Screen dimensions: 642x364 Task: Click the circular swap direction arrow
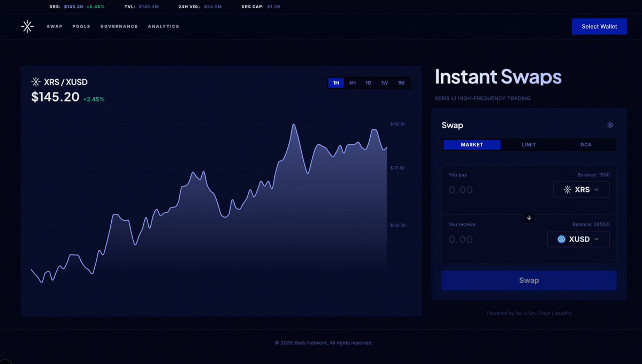[x=529, y=218]
